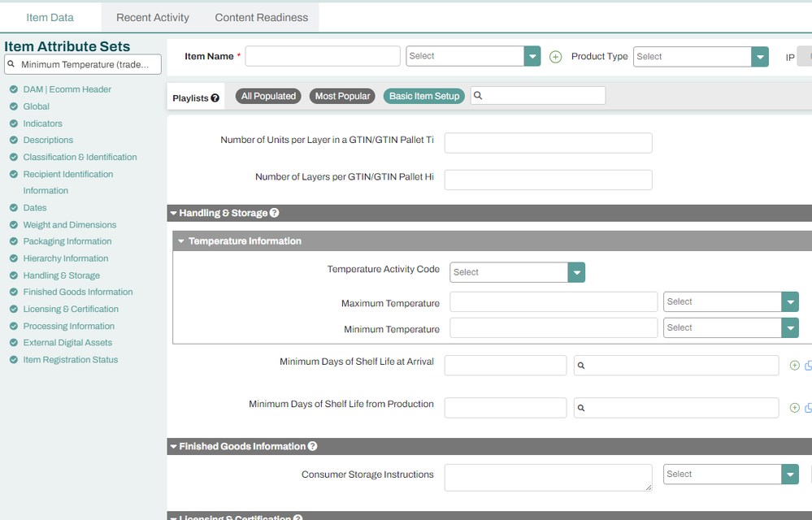This screenshot has height=520, width=812.
Task: Go to Handling & Storage attribute set
Action: pyautogui.click(x=61, y=275)
